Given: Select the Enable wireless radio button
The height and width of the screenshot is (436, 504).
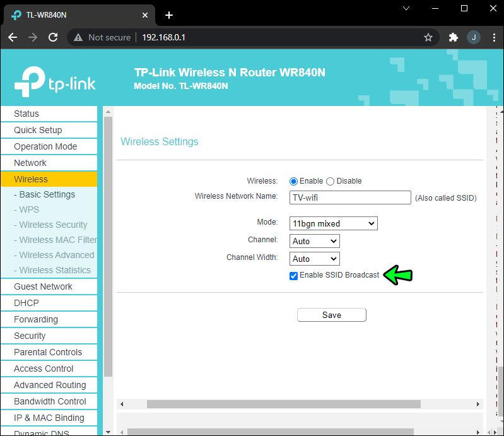Looking at the screenshot, I should click(x=293, y=181).
